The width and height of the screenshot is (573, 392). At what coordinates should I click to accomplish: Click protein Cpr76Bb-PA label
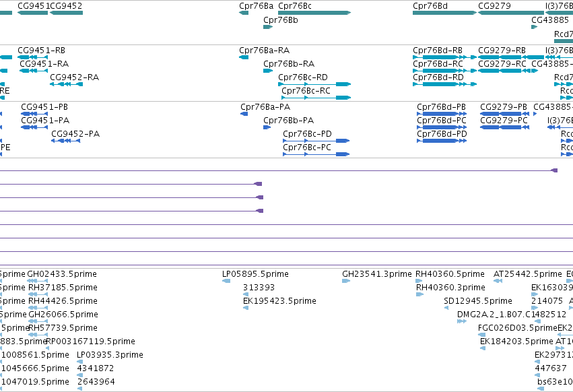tap(289, 121)
